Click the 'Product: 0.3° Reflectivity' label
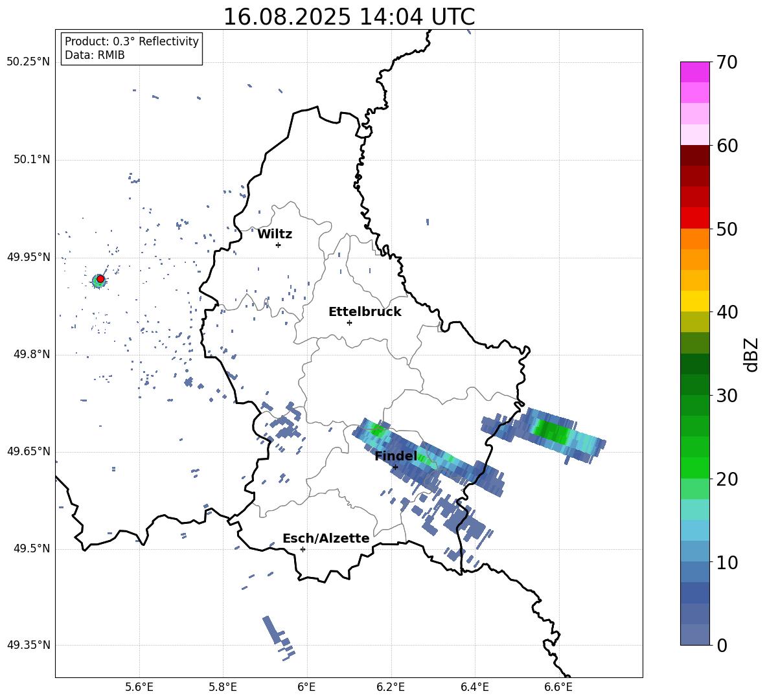 [x=132, y=41]
